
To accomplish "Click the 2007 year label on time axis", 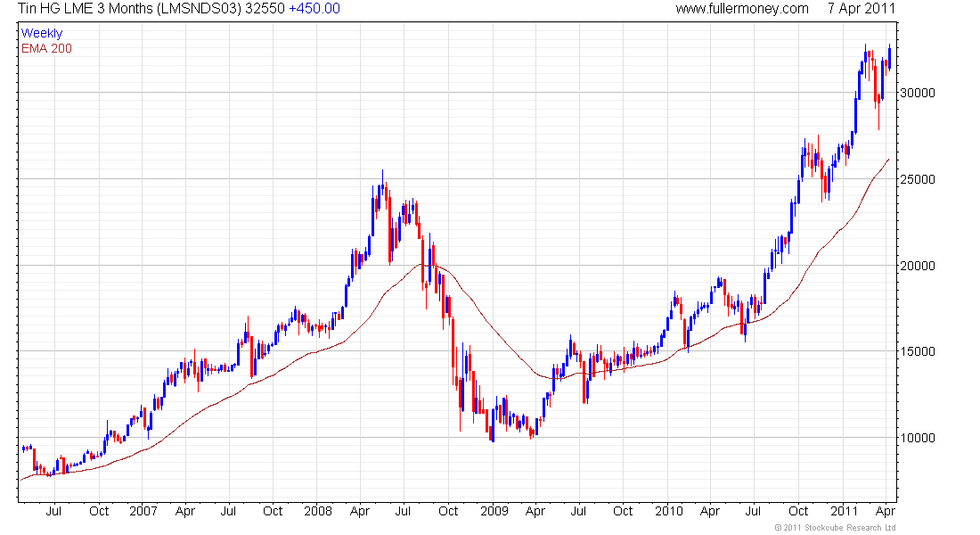I will tap(143, 511).
